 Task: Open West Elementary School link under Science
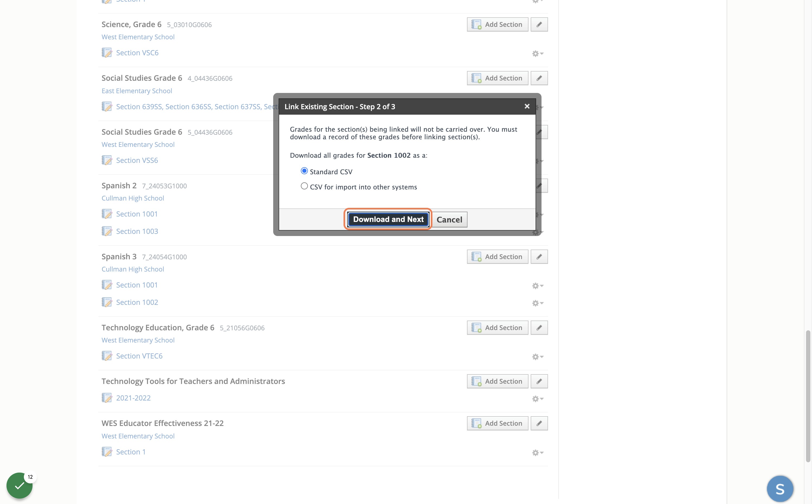coord(138,37)
